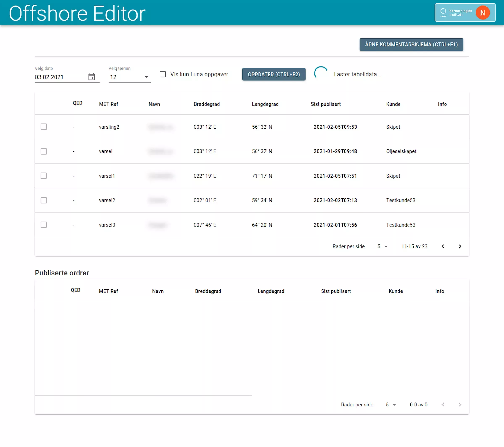504x447 pixels.
Task: Click Navn header in upper table
Action: (154, 104)
